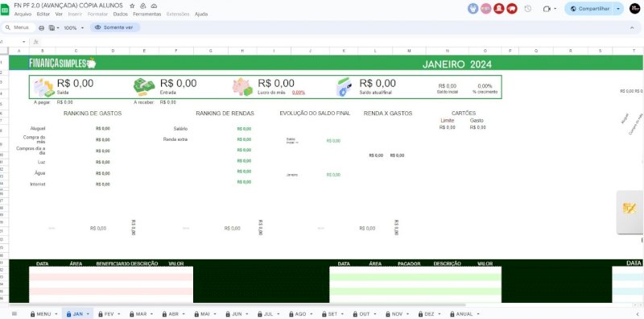This screenshot has height=319, width=644.
Task: Click the document title text
Action: click(68, 6)
